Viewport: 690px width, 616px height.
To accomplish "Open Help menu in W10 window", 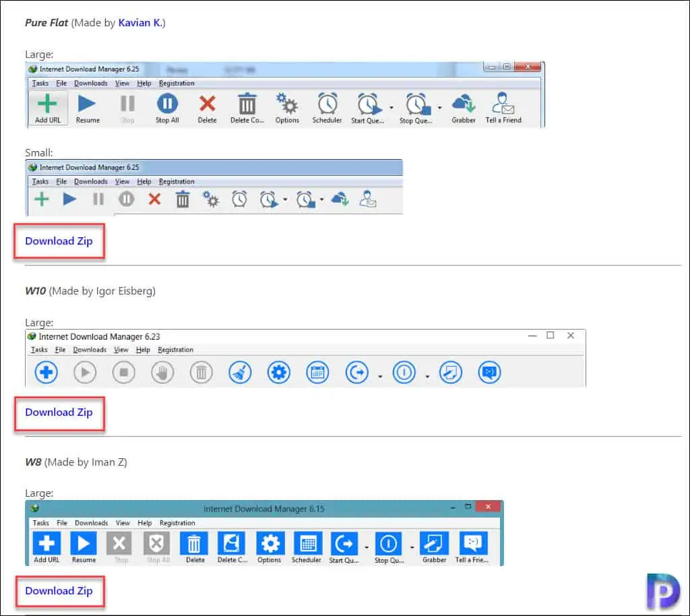I will (x=143, y=350).
